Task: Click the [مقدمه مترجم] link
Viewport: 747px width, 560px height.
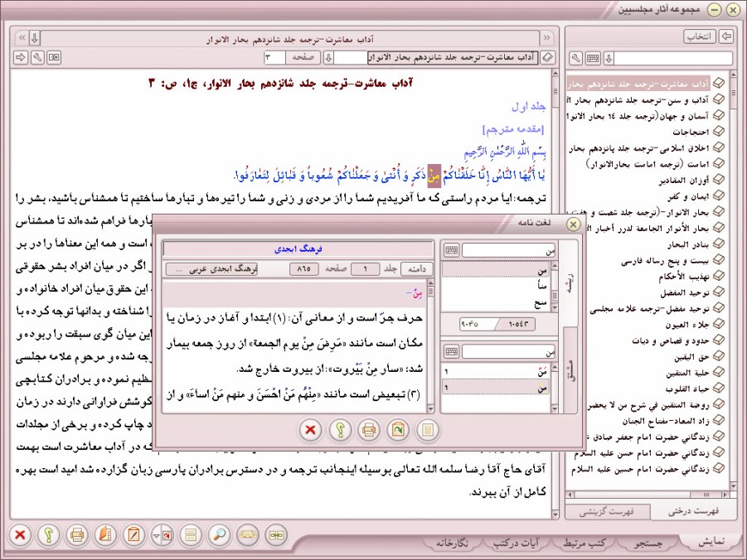Action: [x=513, y=129]
